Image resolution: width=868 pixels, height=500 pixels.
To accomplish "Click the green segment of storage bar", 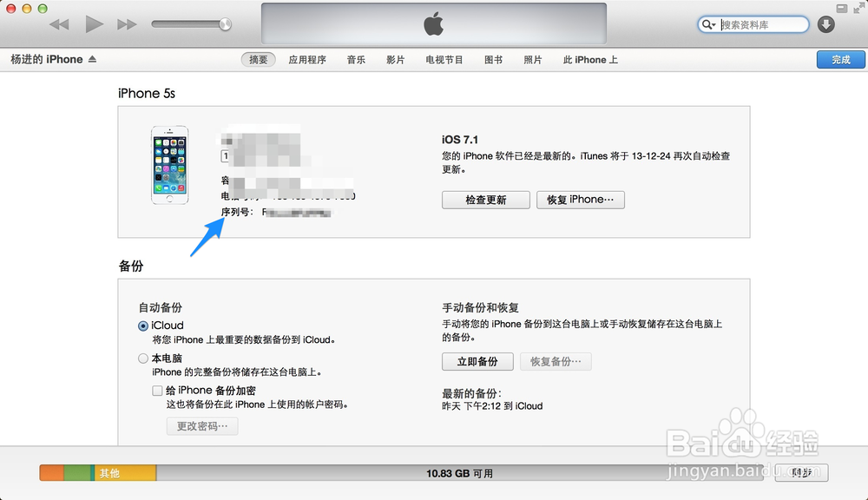I will click(x=77, y=473).
